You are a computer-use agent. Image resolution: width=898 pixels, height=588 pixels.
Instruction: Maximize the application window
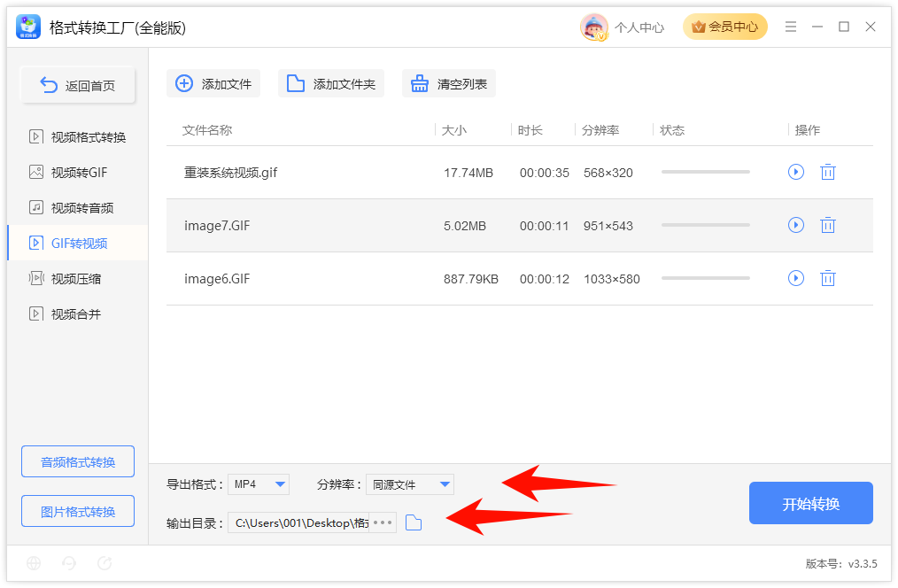(x=844, y=27)
